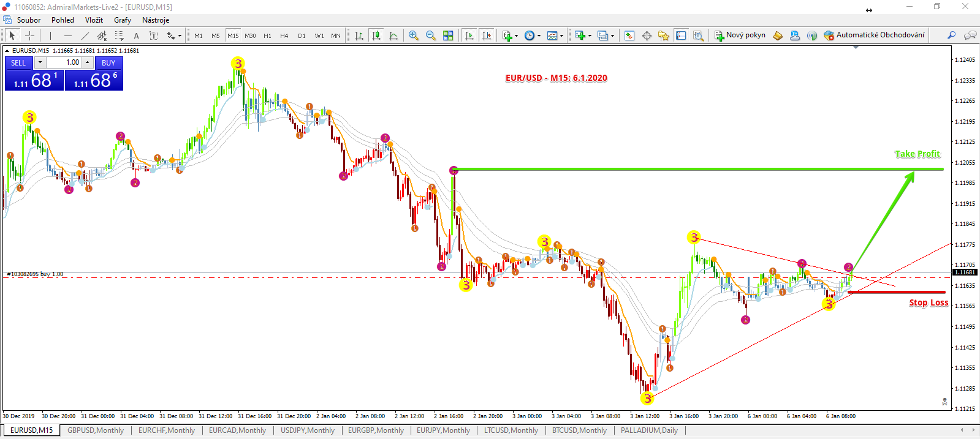This screenshot has height=439, width=980.
Task: Open the Navigator favorites icon
Action: (664, 36)
